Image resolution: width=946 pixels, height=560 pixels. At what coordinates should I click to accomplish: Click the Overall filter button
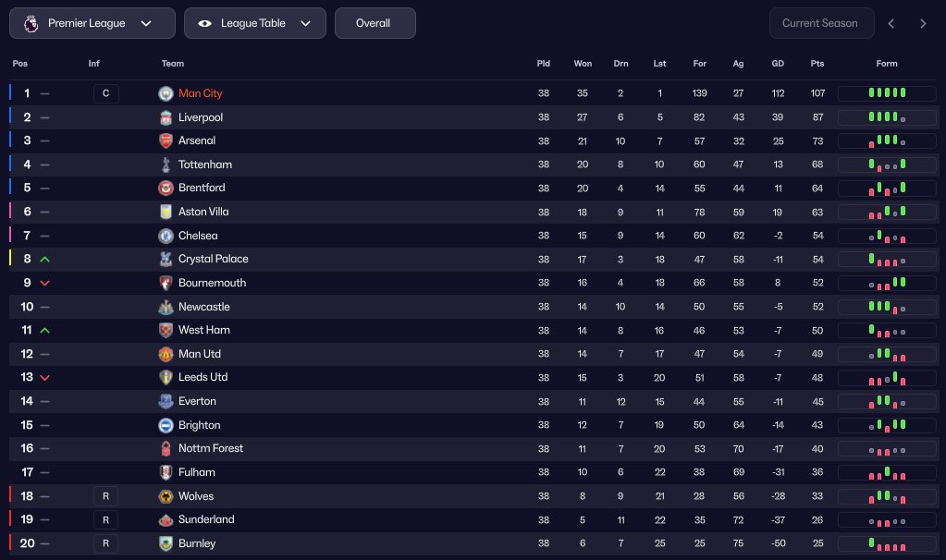tap(375, 23)
